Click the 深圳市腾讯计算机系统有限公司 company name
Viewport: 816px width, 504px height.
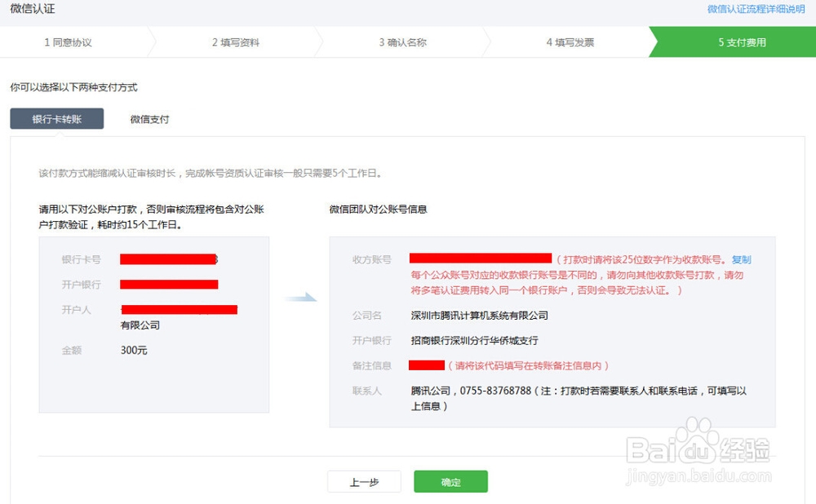tap(481, 316)
